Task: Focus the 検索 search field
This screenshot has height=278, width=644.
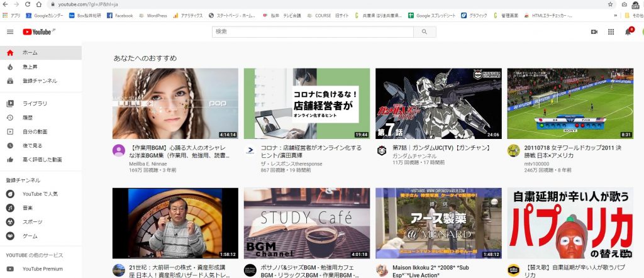Action: pyautogui.click(x=313, y=32)
